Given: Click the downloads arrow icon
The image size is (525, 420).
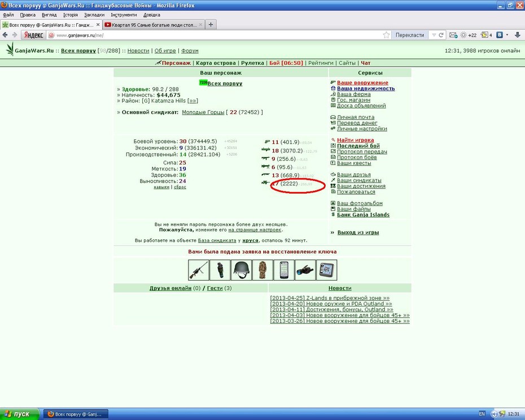Looking at the screenshot, I should (517, 35).
